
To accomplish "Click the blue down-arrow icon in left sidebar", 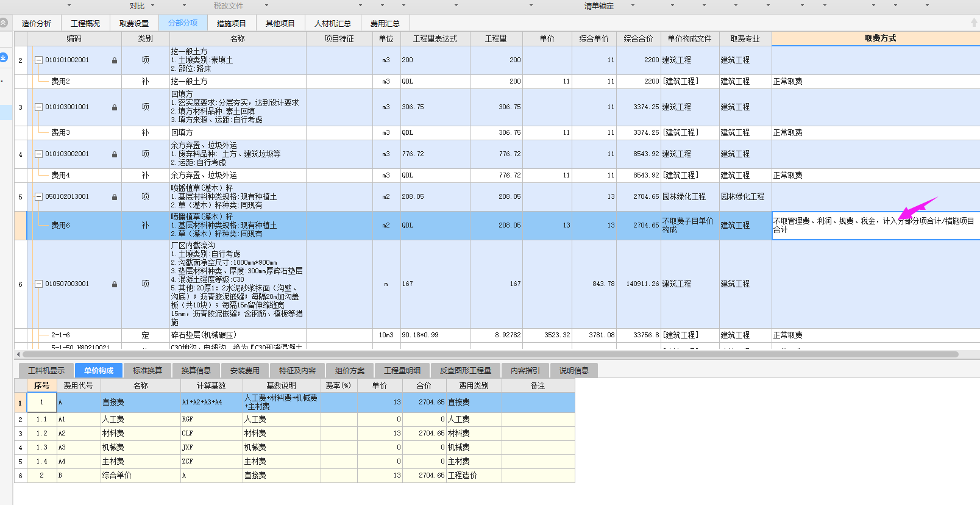I will tap(4, 57).
